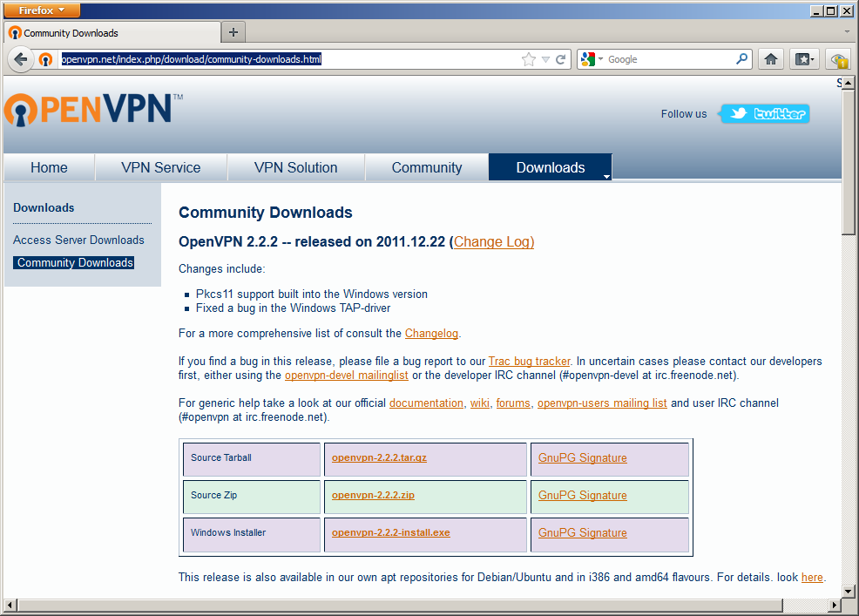Click 'Pkcs11 support built into the Windows version'
Image resolution: width=859 pixels, height=616 pixels.
(312, 294)
